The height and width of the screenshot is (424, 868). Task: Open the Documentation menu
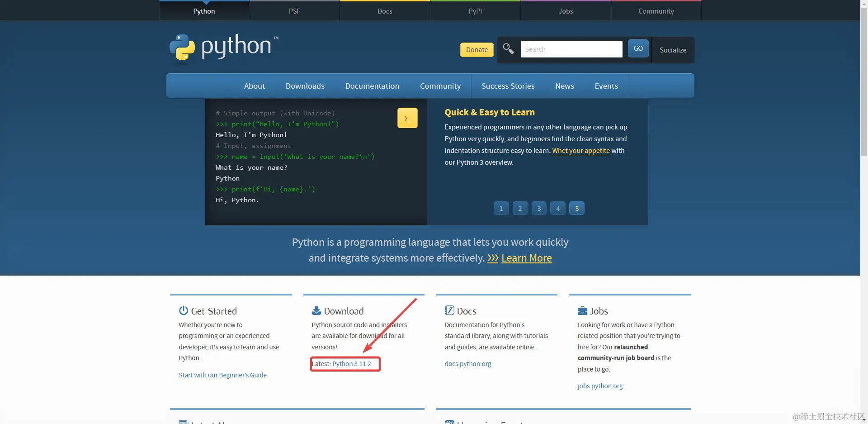pyautogui.click(x=372, y=86)
